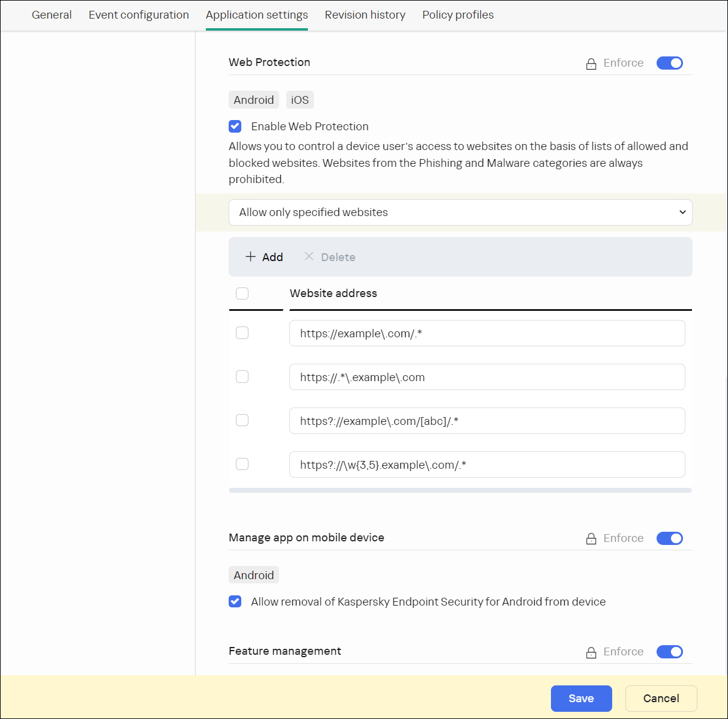Check the checkbox beside https://example\.com/.* entry
The height and width of the screenshot is (719, 728).
242,332
